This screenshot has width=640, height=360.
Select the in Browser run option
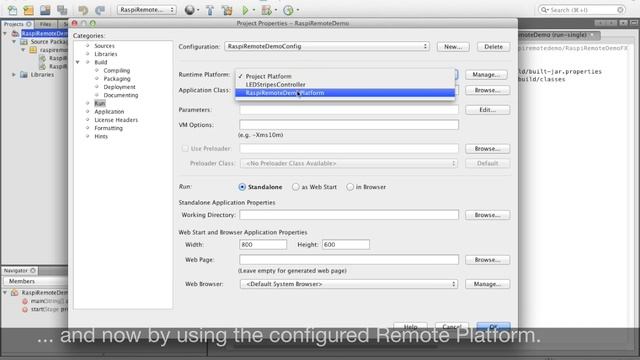pos(350,187)
